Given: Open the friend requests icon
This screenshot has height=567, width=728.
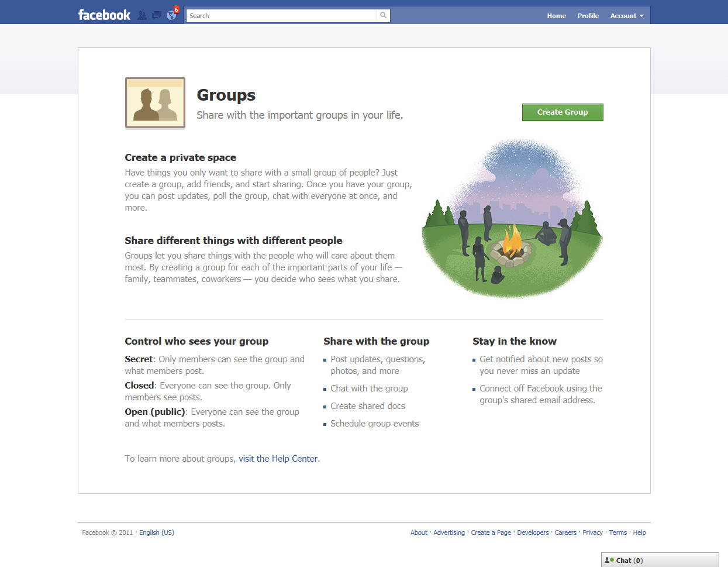Looking at the screenshot, I should pyautogui.click(x=142, y=16).
